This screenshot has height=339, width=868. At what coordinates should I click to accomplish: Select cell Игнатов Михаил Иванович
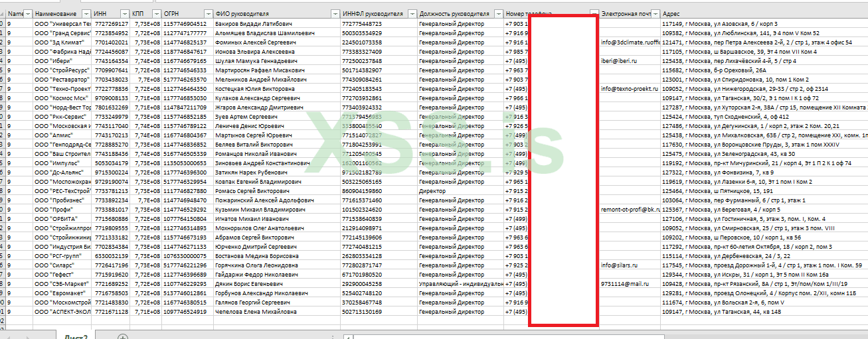pos(277,218)
